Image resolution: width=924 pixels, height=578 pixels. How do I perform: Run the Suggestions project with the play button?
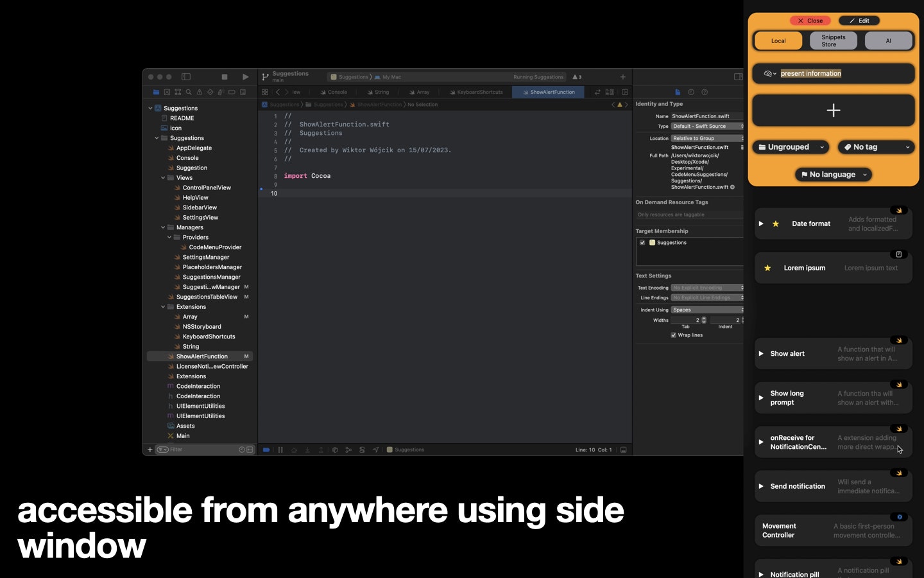click(245, 76)
